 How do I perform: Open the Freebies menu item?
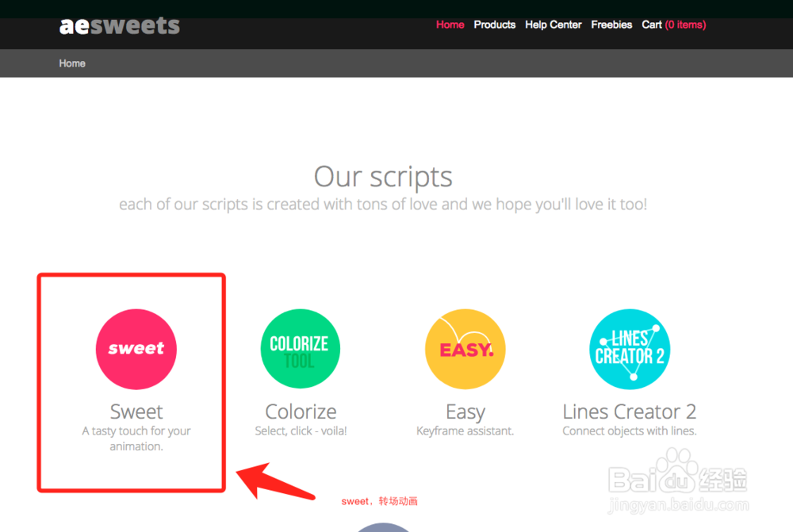pyautogui.click(x=611, y=25)
